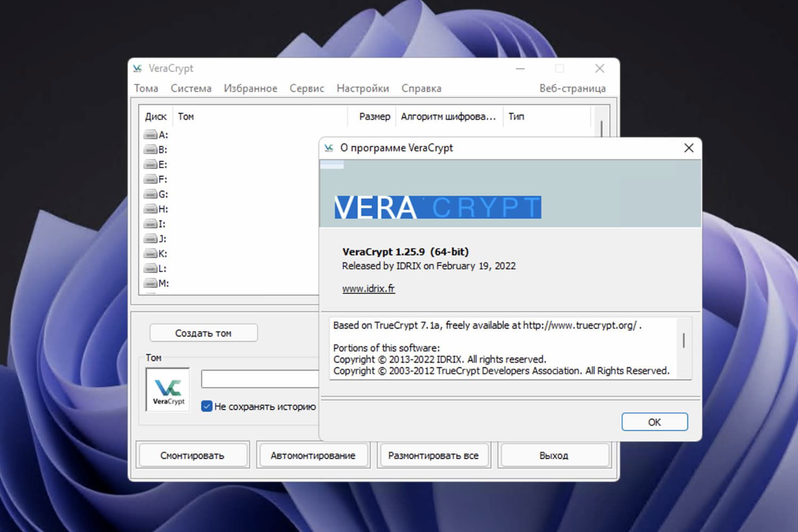Open the Избранное menu
This screenshot has width=798, height=532.
251,88
